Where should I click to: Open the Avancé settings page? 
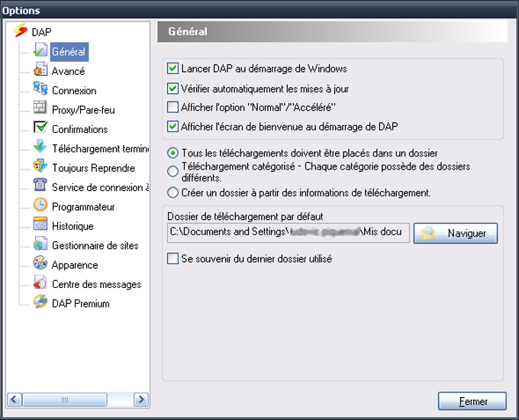click(x=68, y=71)
